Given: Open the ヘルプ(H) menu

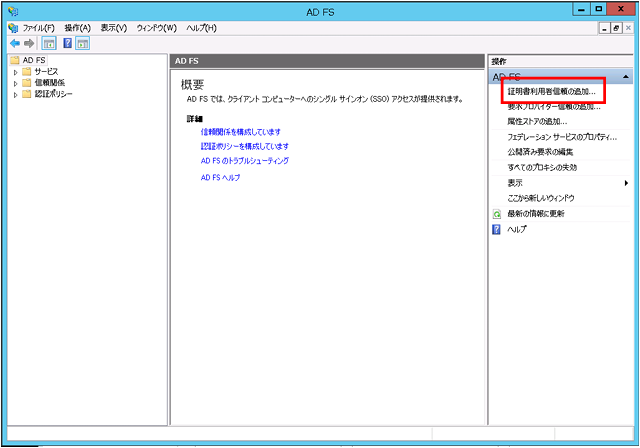Looking at the screenshot, I should click(201, 28).
